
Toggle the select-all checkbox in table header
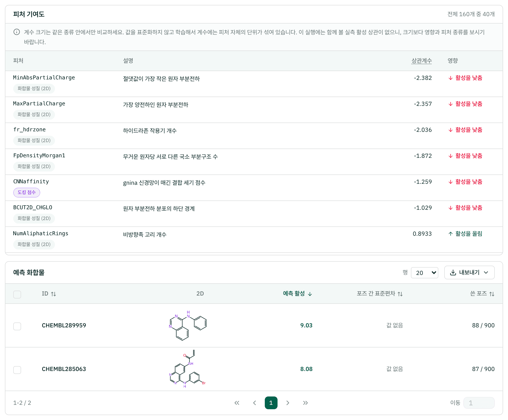point(17,294)
